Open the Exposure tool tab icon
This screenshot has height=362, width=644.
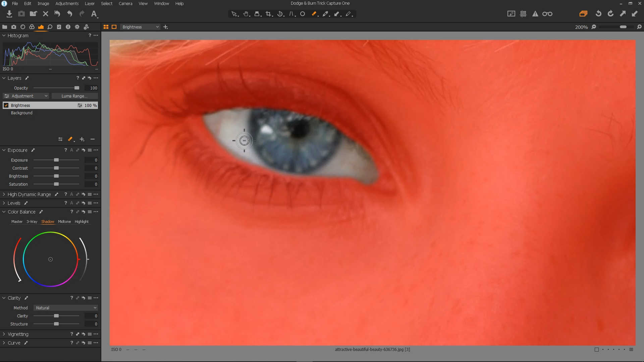point(41,27)
